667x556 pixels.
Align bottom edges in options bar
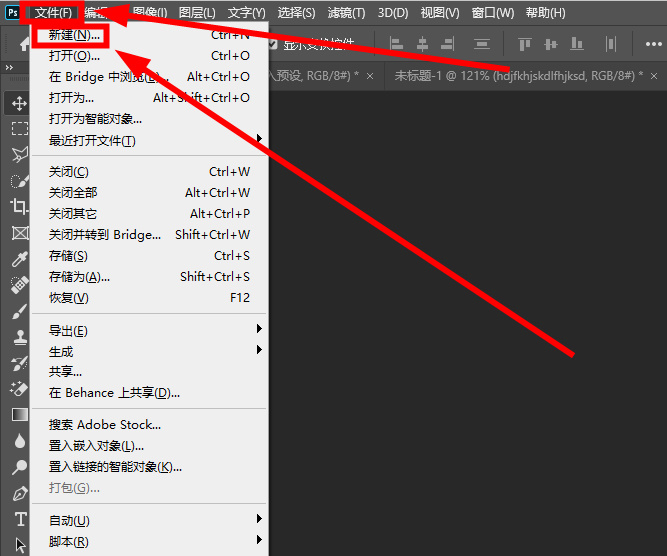pyautogui.click(x=576, y=44)
